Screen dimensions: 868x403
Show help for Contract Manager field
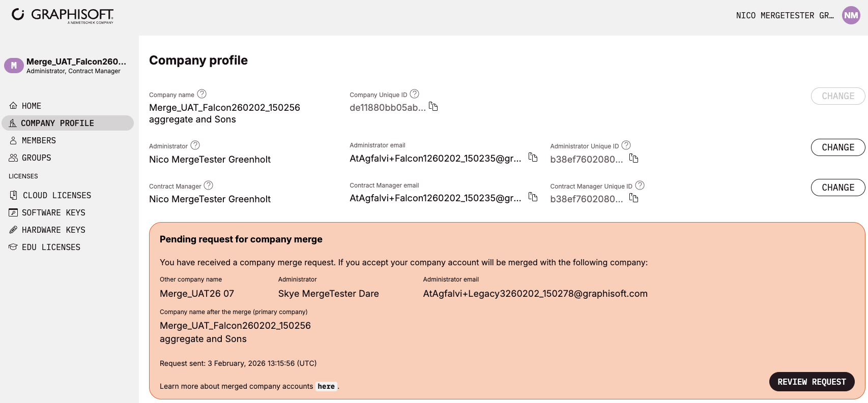(x=209, y=185)
